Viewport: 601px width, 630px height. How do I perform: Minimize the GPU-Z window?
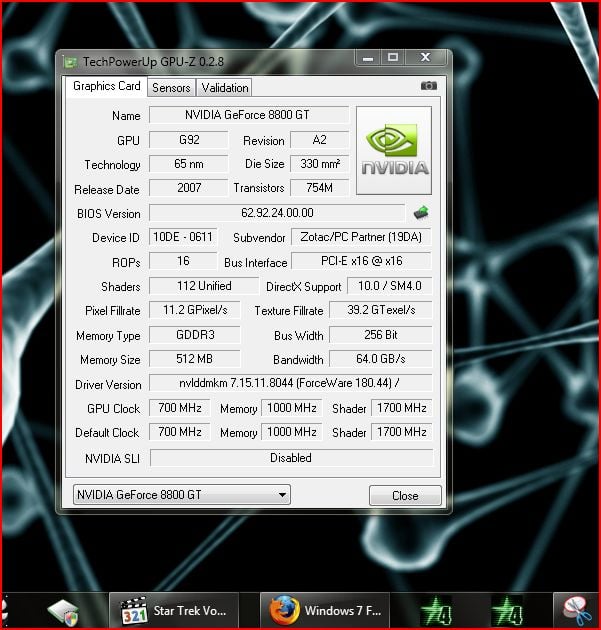point(368,58)
